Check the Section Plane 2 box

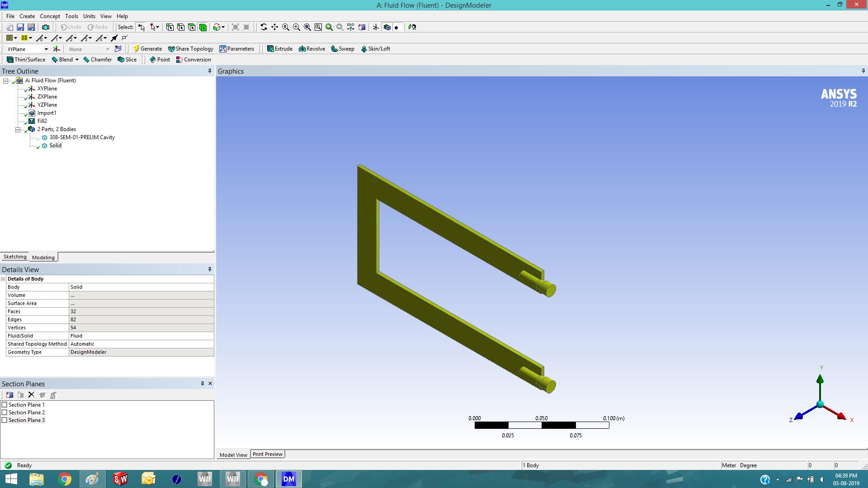(x=5, y=413)
